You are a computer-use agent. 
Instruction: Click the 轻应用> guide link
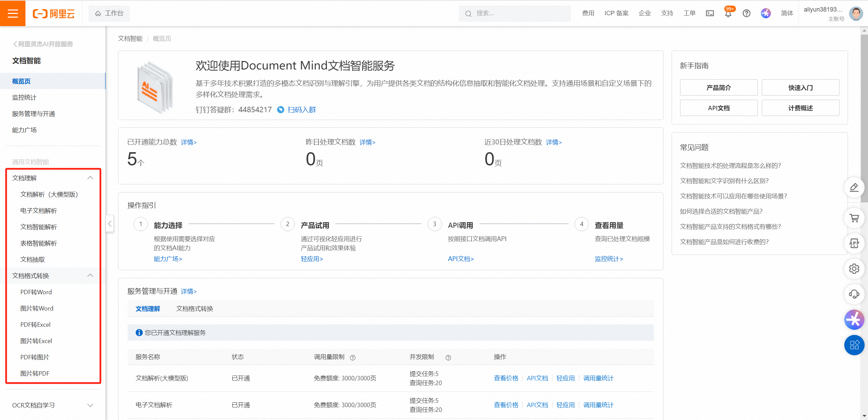point(312,259)
